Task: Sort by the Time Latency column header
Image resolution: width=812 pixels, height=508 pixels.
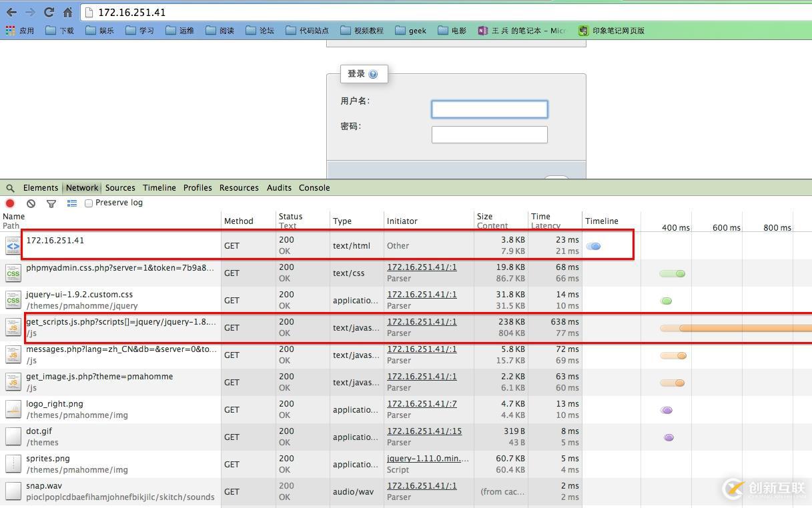Action: [554, 221]
